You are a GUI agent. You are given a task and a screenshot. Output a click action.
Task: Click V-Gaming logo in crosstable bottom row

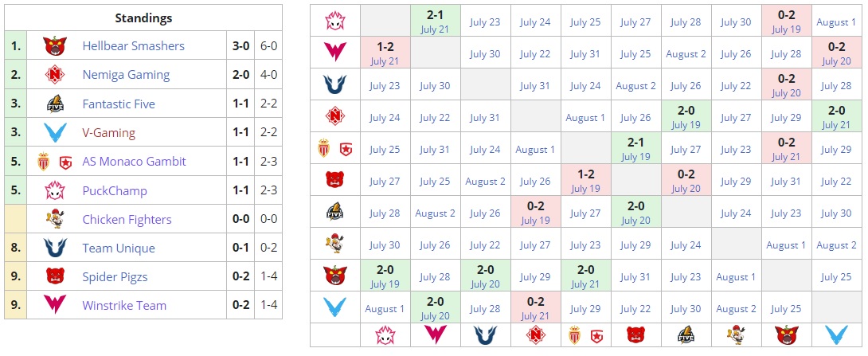tap(836, 334)
